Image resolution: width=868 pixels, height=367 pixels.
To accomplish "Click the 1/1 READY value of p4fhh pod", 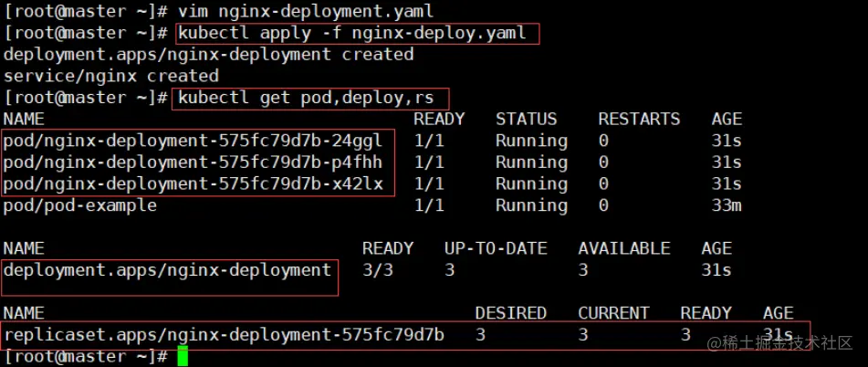I will [x=429, y=163].
